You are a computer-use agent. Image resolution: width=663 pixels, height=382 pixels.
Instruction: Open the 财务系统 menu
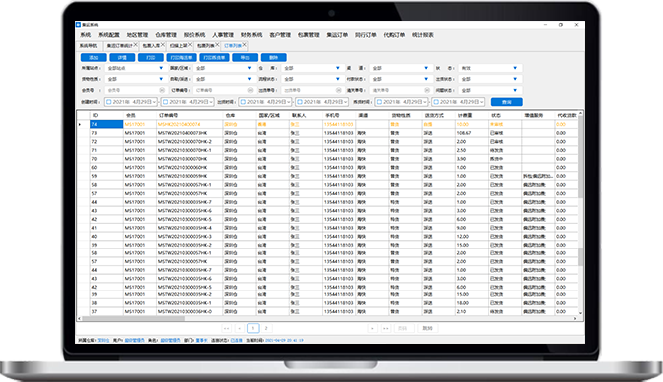(x=252, y=35)
